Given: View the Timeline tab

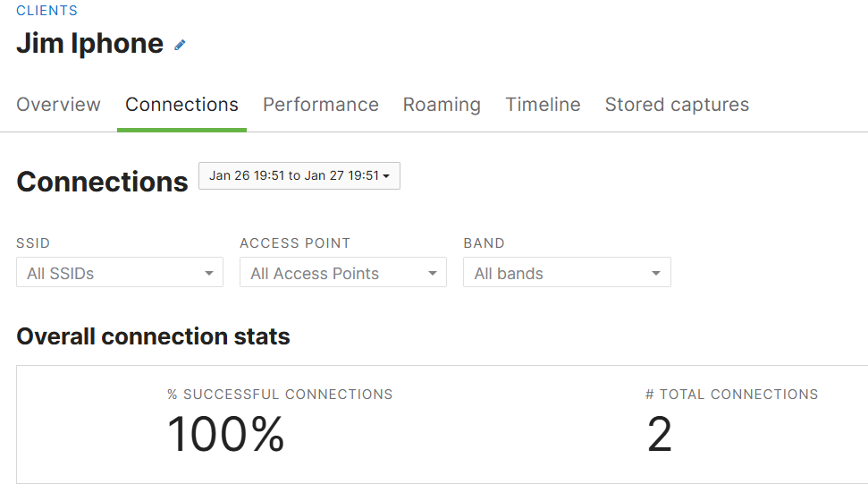Looking at the screenshot, I should 543,105.
